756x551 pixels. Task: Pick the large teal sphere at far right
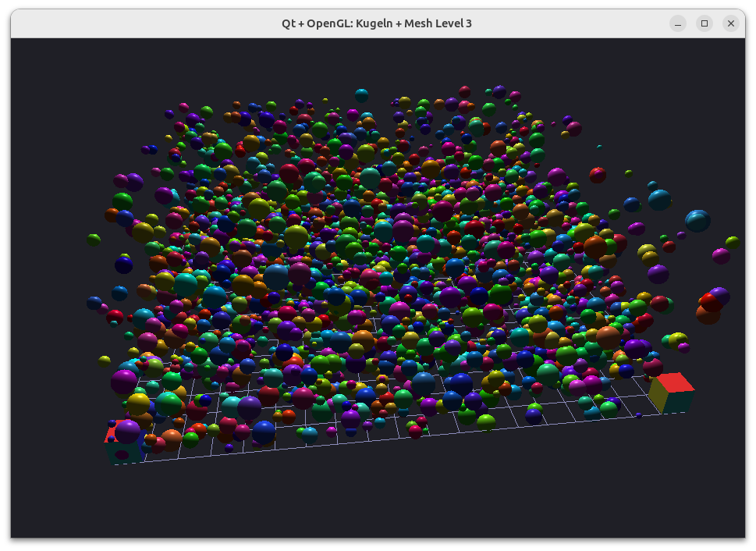coord(697,221)
